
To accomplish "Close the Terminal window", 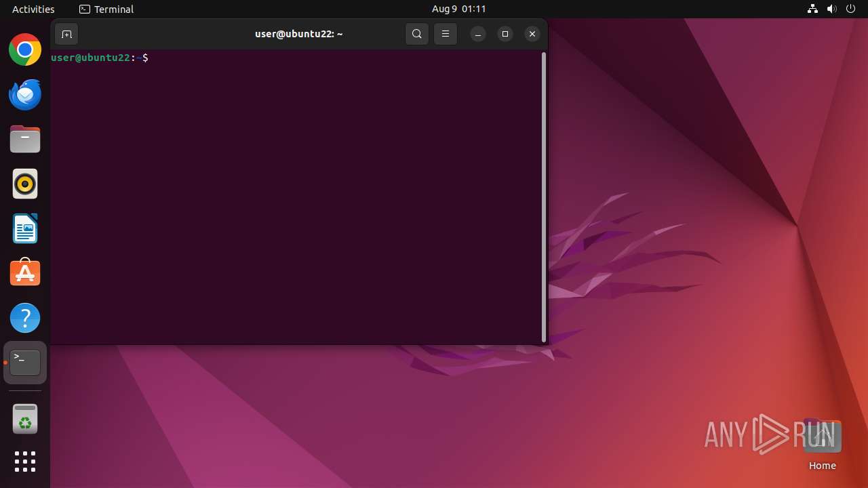I will (532, 34).
